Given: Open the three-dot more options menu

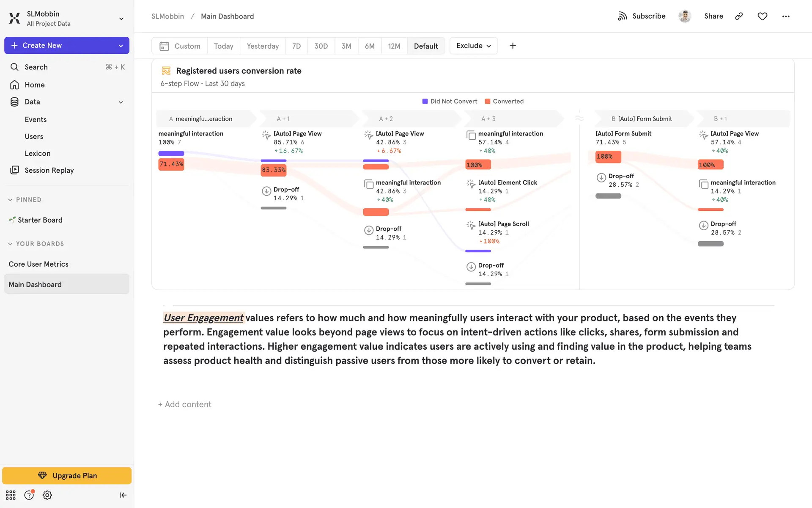Looking at the screenshot, I should [785, 16].
